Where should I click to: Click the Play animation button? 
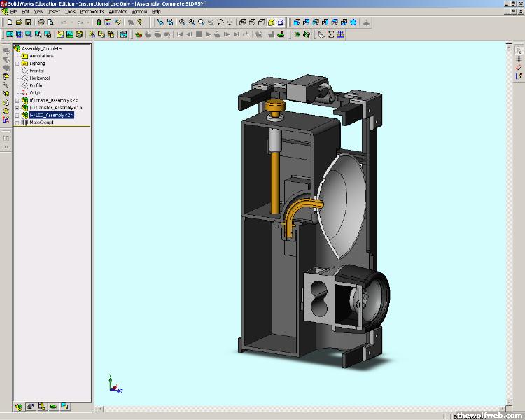click(209, 34)
